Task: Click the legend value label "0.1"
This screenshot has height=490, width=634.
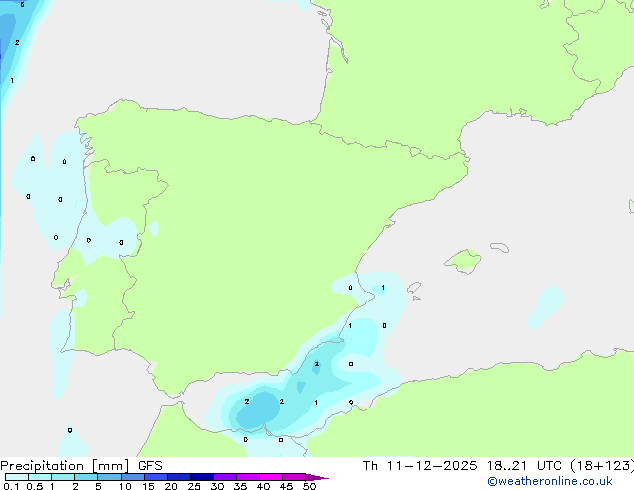Action: 11,486
